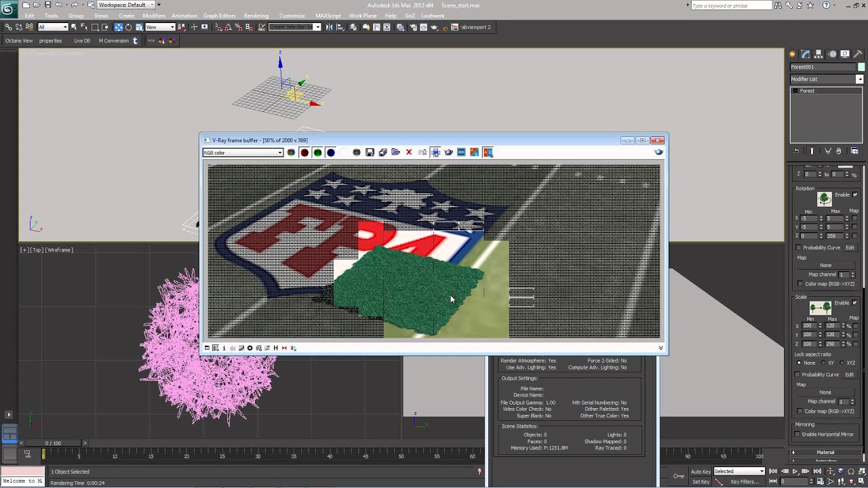868x488 pixels.
Task: Click the teapot icon on frame buffer toolbar
Action: click(448, 152)
